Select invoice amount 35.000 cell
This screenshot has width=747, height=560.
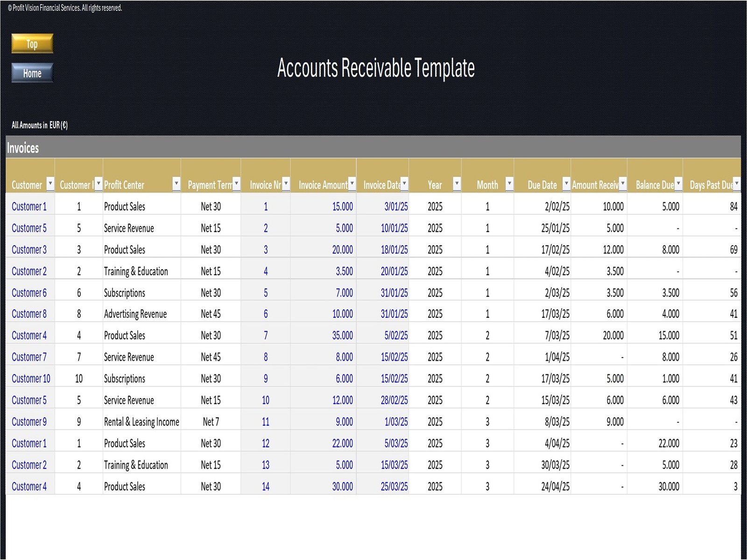(x=342, y=336)
